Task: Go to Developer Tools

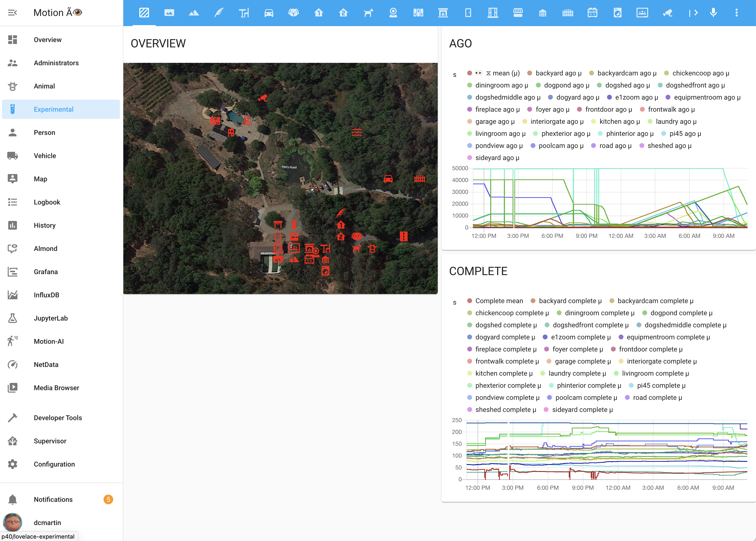Action: (58, 418)
